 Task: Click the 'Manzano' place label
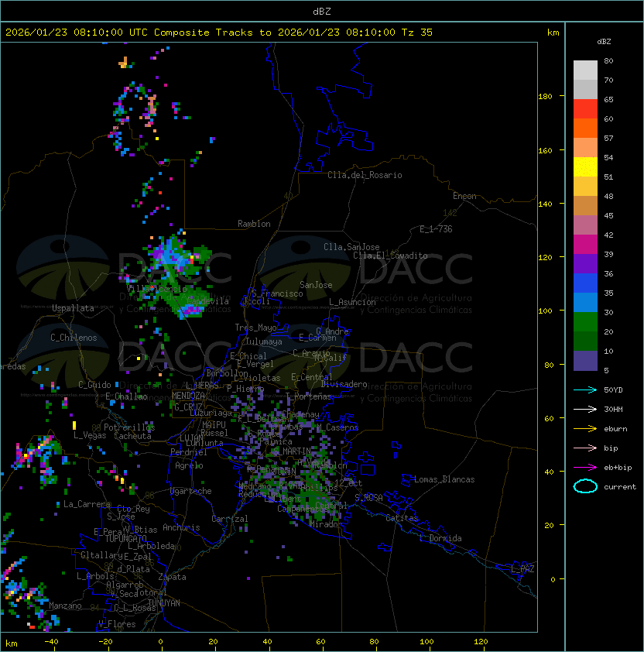click(x=65, y=606)
